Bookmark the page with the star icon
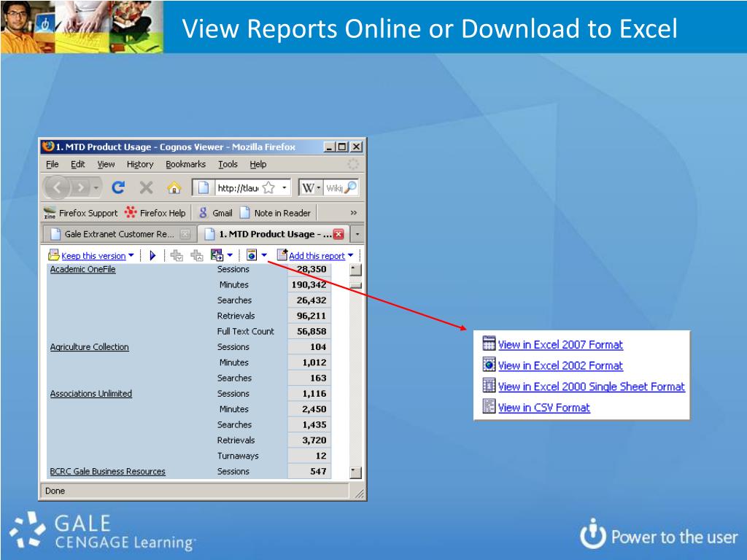The height and width of the screenshot is (560, 747). 268,187
